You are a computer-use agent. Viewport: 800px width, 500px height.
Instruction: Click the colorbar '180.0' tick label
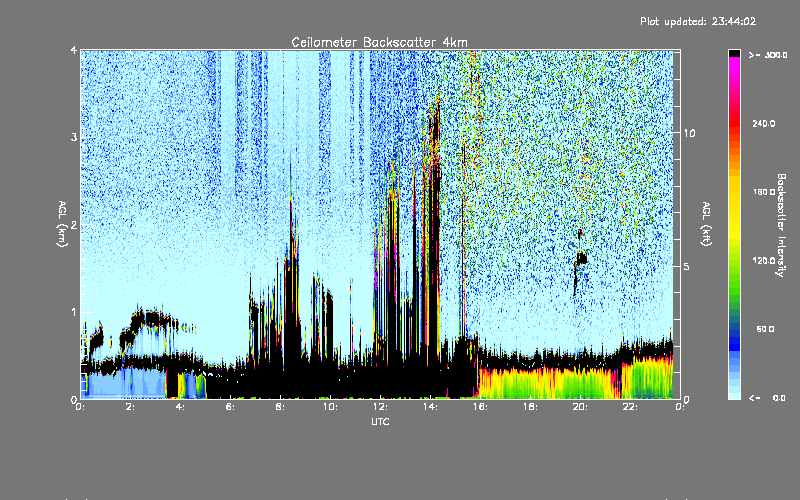tap(764, 192)
